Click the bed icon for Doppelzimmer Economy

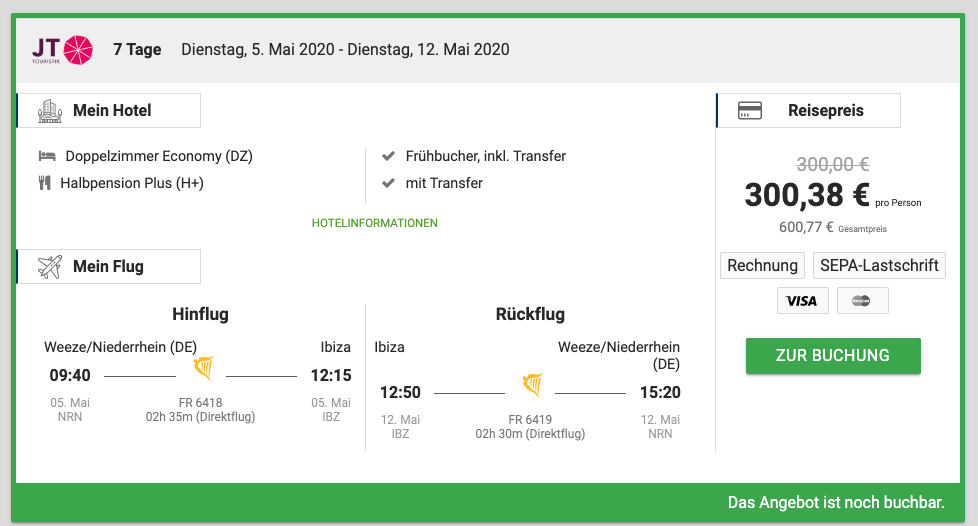pos(47,157)
